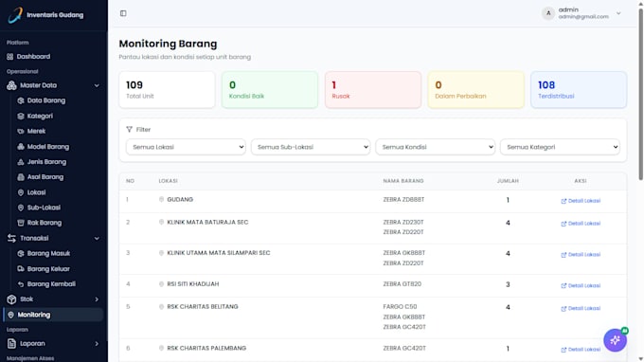Image resolution: width=644 pixels, height=362 pixels.
Task: Open the Semua Kategori dropdown
Action: [x=560, y=147]
